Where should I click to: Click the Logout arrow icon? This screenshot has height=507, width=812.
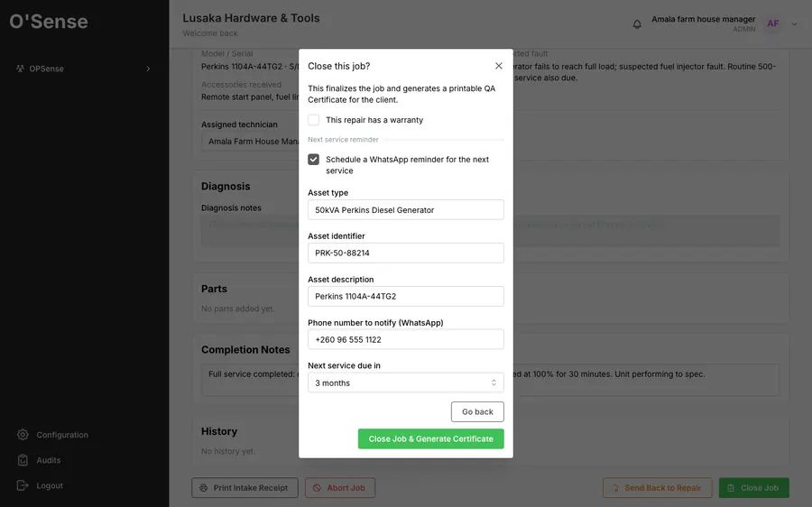pyautogui.click(x=23, y=485)
